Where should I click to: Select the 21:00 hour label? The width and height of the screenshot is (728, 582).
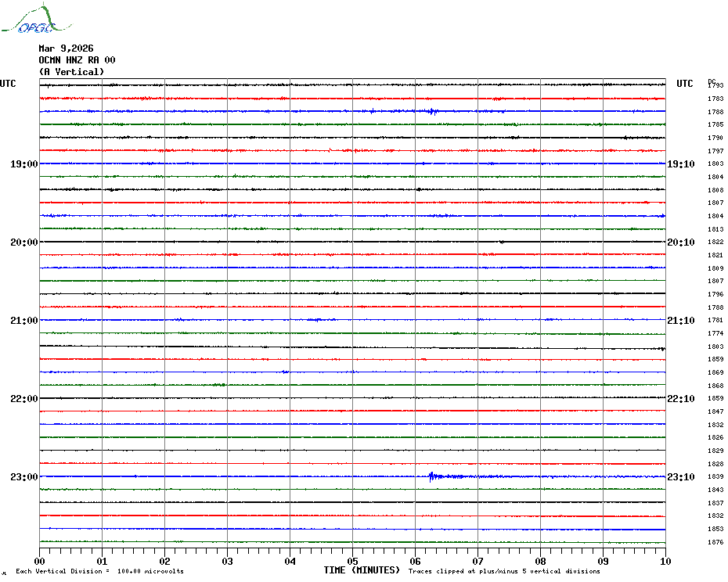23,321
